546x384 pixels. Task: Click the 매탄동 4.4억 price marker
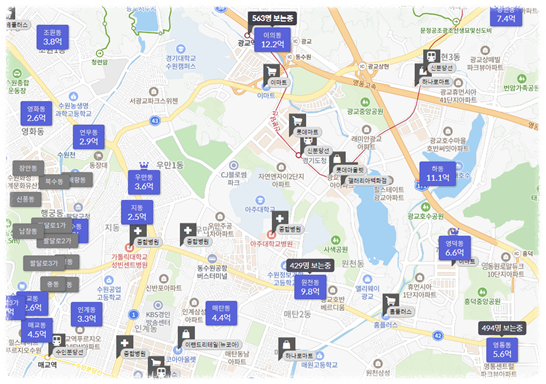(x=221, y=313)
